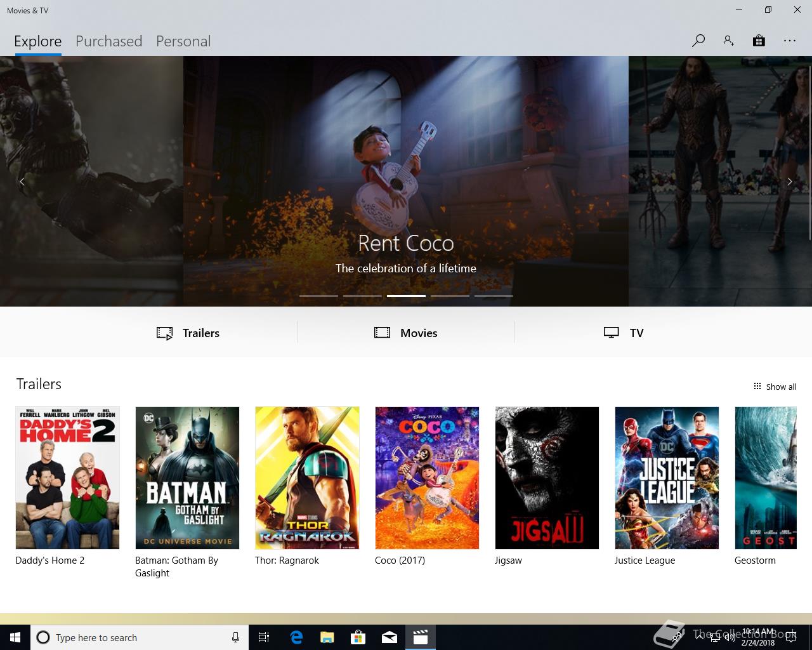Screen dimensions: 812x650
Task: Open the Geostorm poster
Action: pyautogui.click(x=766, y=478)
